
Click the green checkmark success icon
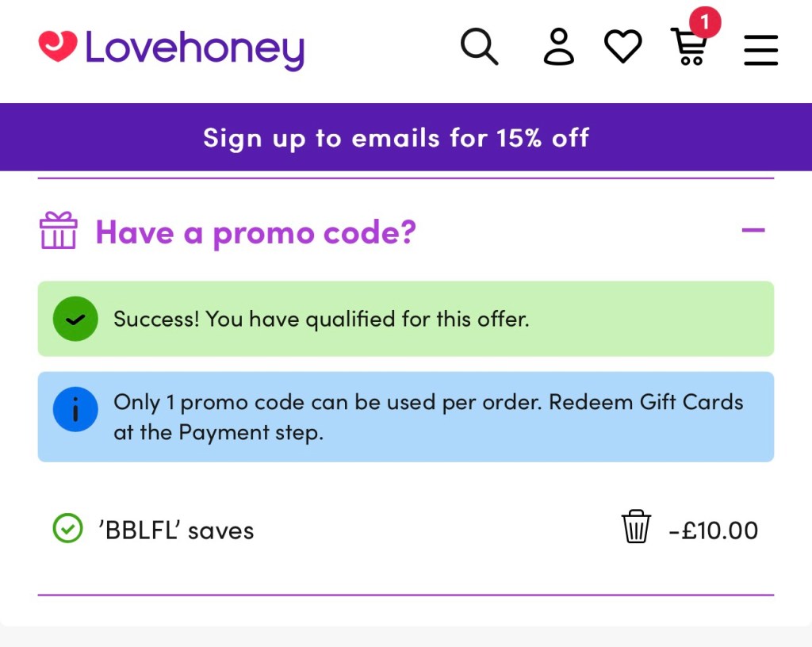click(75, 319)
